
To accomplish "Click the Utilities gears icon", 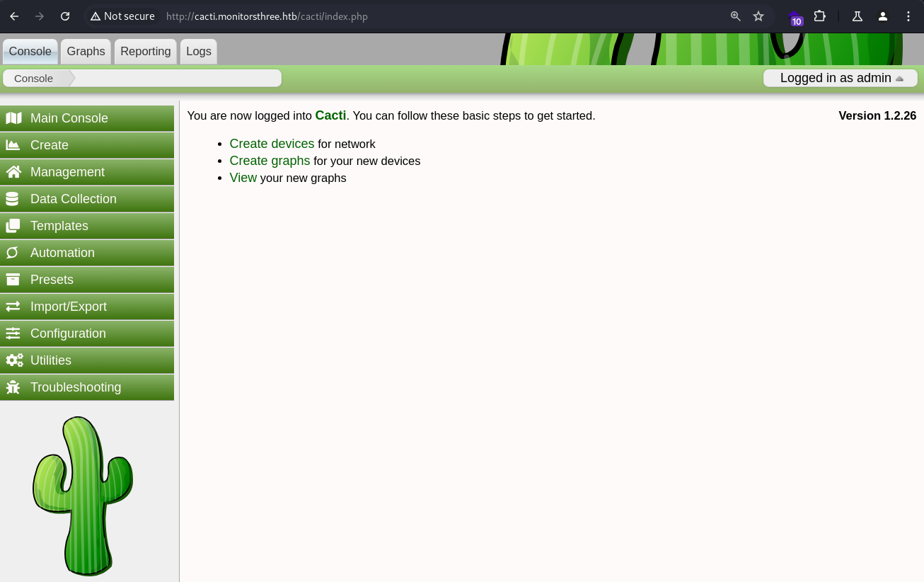I will pos(14,360).
